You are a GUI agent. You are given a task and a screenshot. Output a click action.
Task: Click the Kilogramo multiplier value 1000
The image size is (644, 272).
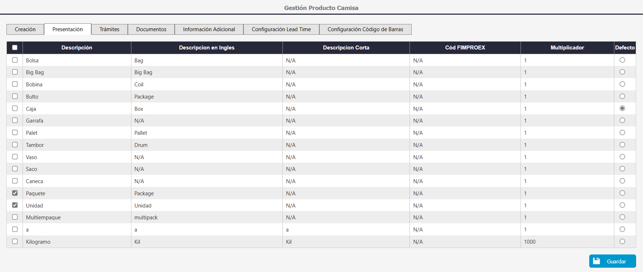[530, 242]
